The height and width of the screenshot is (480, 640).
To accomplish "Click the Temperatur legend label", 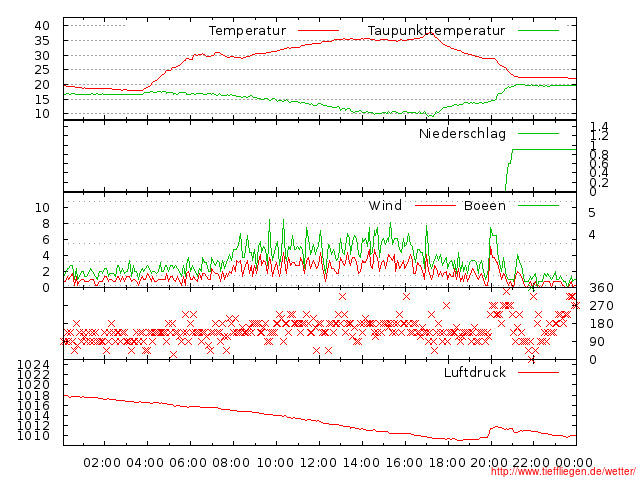I will [247, 31].
